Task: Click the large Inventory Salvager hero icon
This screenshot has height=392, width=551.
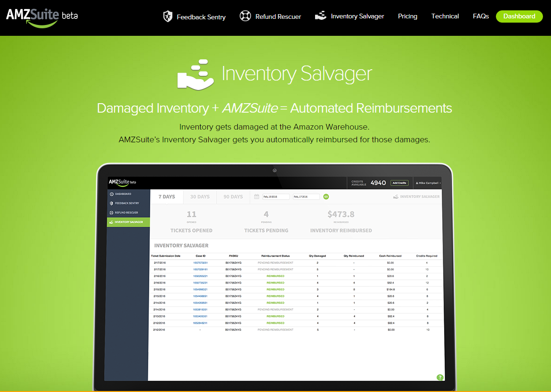Action: (195, 74)
